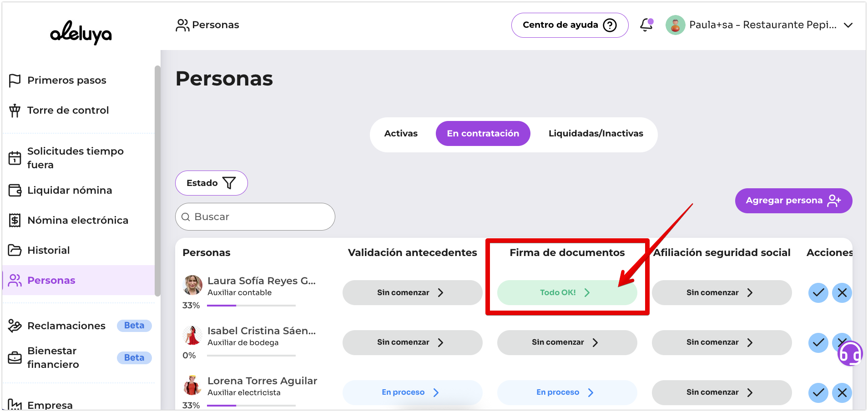This screenshot has width=868, height=412.
Task: Expand the company account dropdown chevron
Action: click(848, 25)
